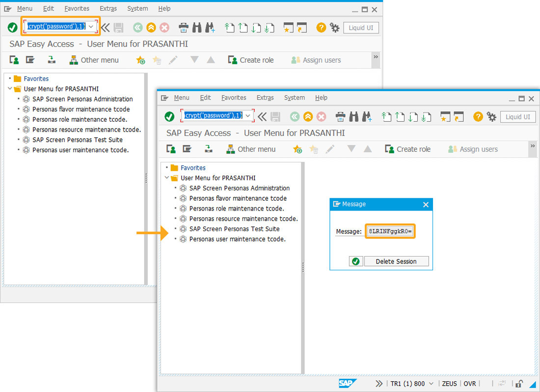The image size is (540, 392).
Task: Expand the application toolbar overflow in the back window
Action: [376, 57]
